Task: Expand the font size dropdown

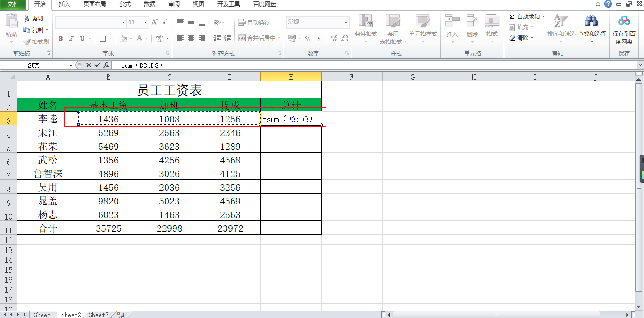Action: point(145,22)
